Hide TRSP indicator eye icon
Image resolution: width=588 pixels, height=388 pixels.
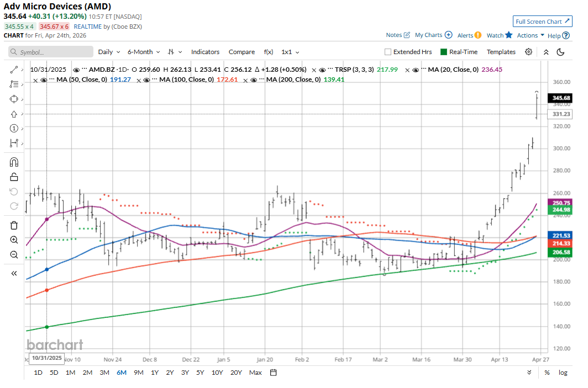322,70
